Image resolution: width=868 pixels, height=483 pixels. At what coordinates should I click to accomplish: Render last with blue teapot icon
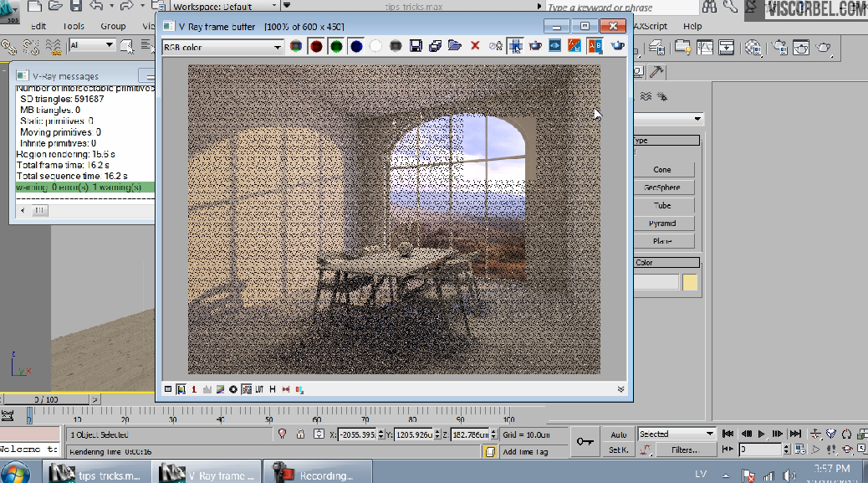click(x=617, y=46)
